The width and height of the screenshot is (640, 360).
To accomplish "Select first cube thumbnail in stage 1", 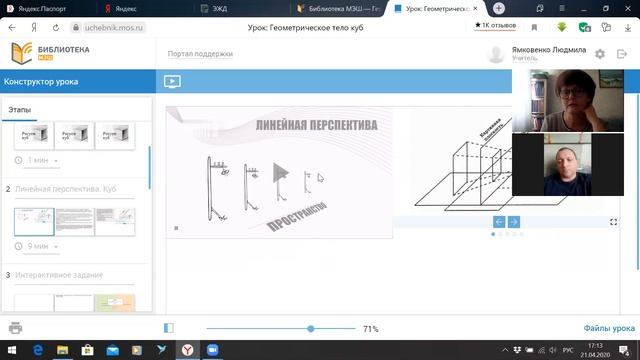I will pos(34,135).
